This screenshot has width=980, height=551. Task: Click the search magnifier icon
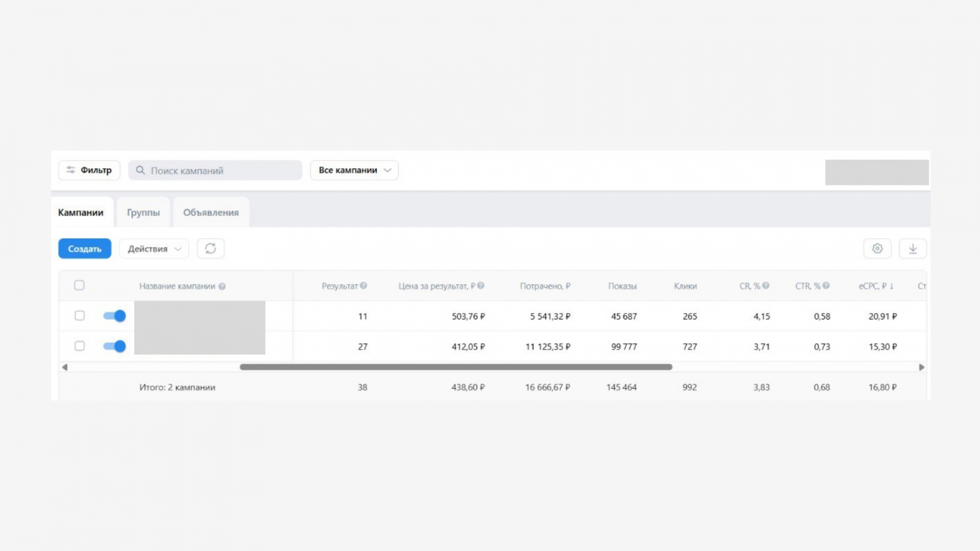[x=140, y=170]
